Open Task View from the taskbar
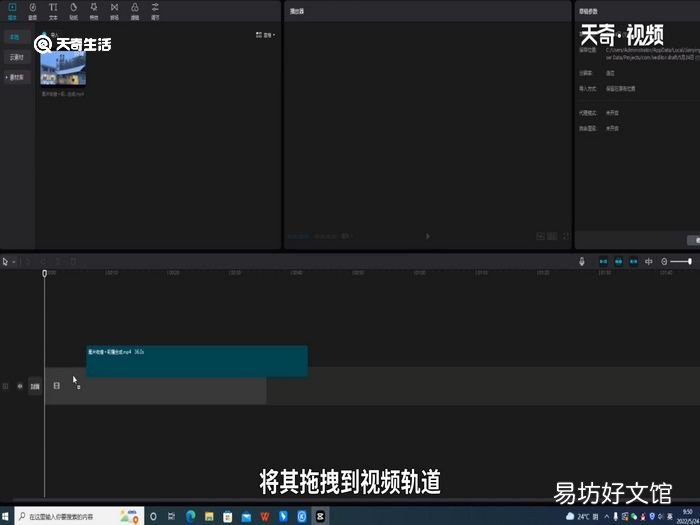Screen dimensions: 700x525 click(x=171, y=517)
